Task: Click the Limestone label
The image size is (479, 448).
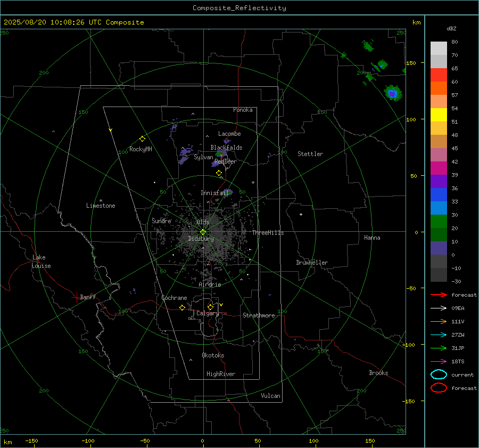Action: [101, 206]
